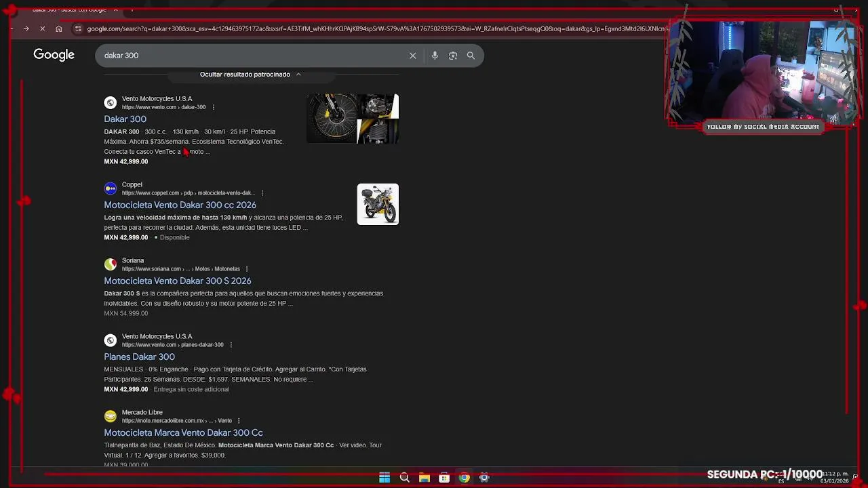The image size is (868, 488).
Task: Open Microsoft Store from the taskbar
Action: click(444, 478)
